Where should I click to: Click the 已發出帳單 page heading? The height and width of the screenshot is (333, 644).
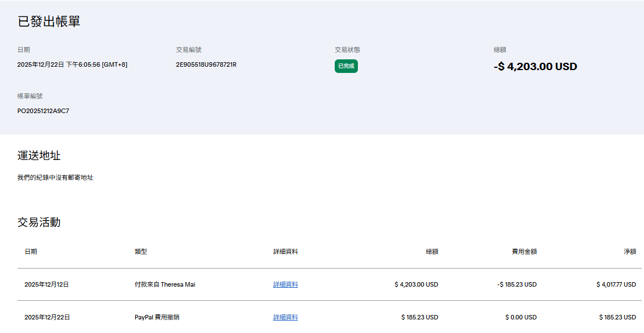click(49, 21)
